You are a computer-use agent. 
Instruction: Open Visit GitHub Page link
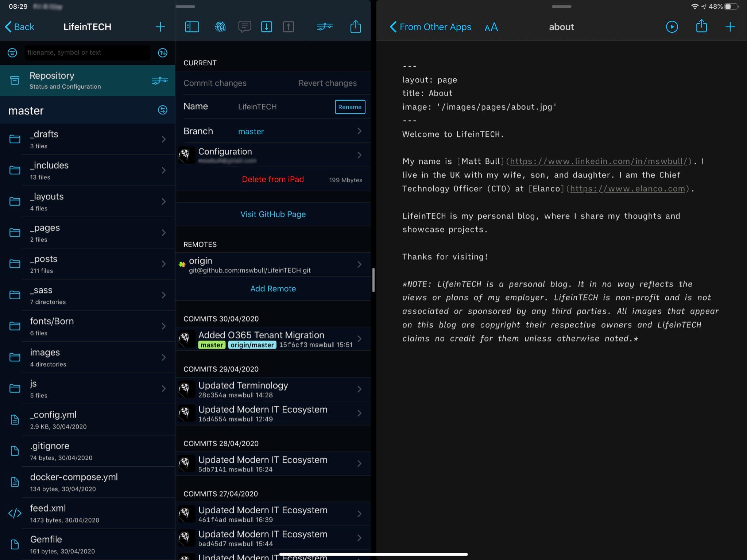(273, 214)
